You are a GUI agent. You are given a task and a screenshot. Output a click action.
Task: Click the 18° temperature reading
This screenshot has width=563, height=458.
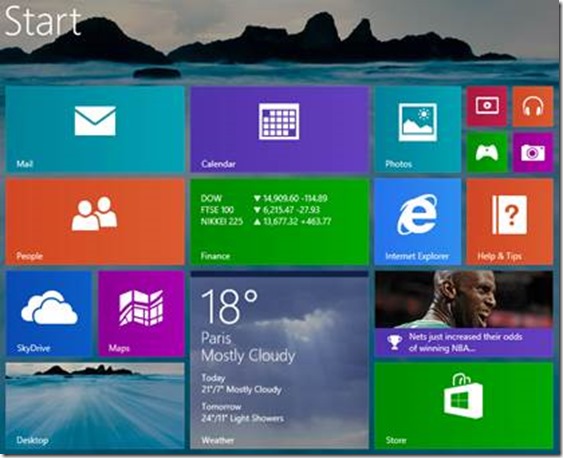click(229, 306)
